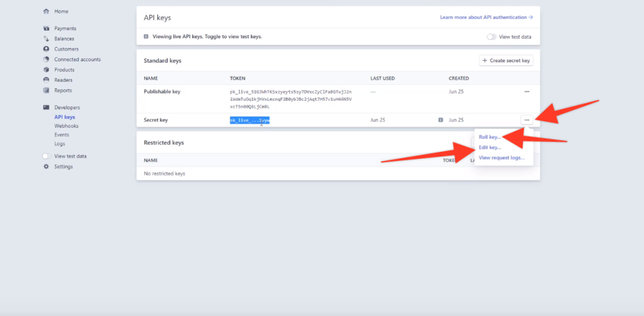Viewport: 644px width, 316px height.
Task: Click Secret key Last Used Jun 25
Action: click(378, 120)
